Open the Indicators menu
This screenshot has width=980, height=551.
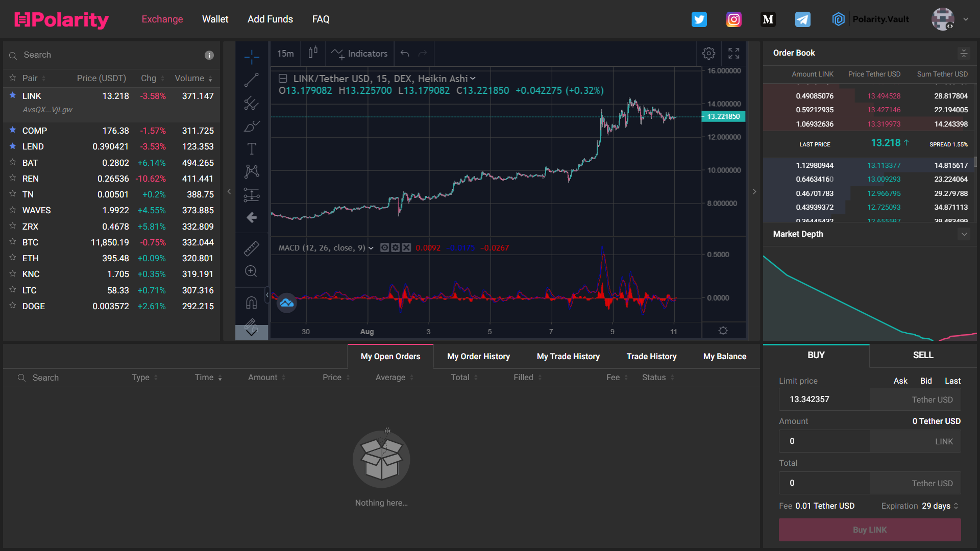tap(359, 53)
